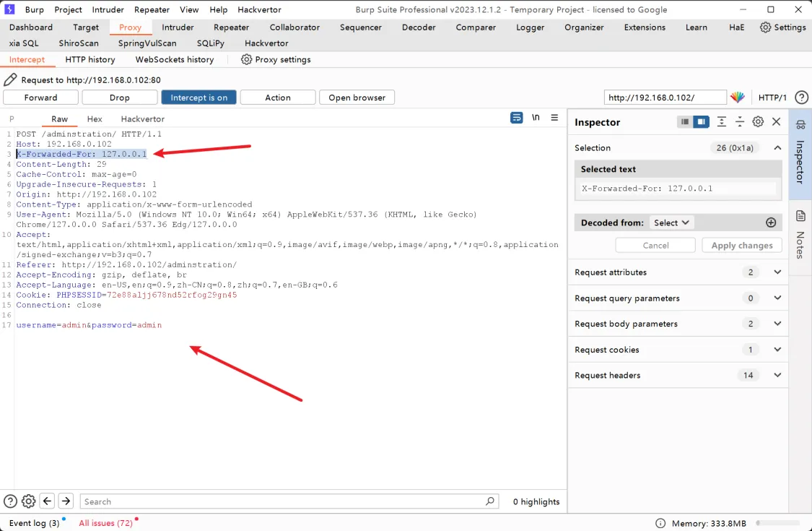Collapse all Inspector sections icon
This screenshot has height=531, width=812.
coord(740,122)
